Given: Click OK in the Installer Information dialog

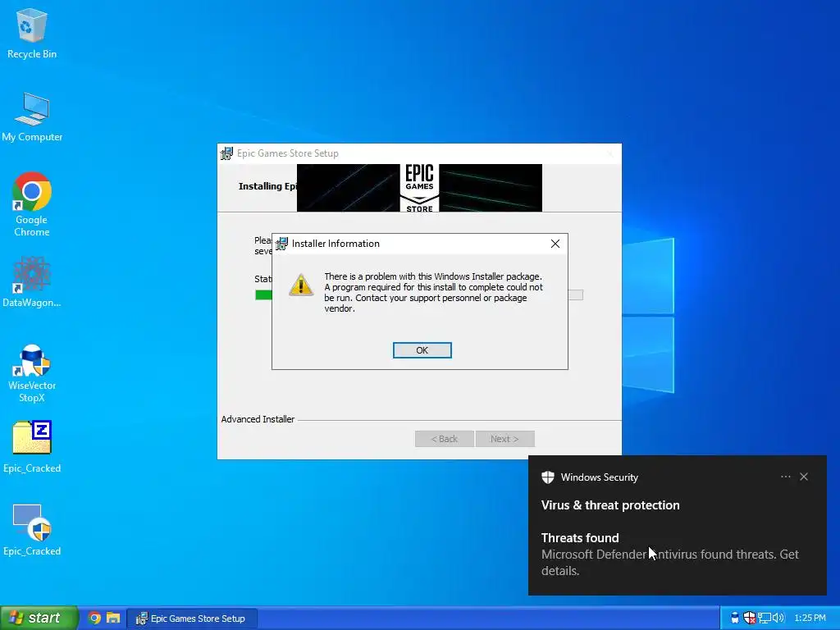Looking at the screenshot, I should (422, 349).
